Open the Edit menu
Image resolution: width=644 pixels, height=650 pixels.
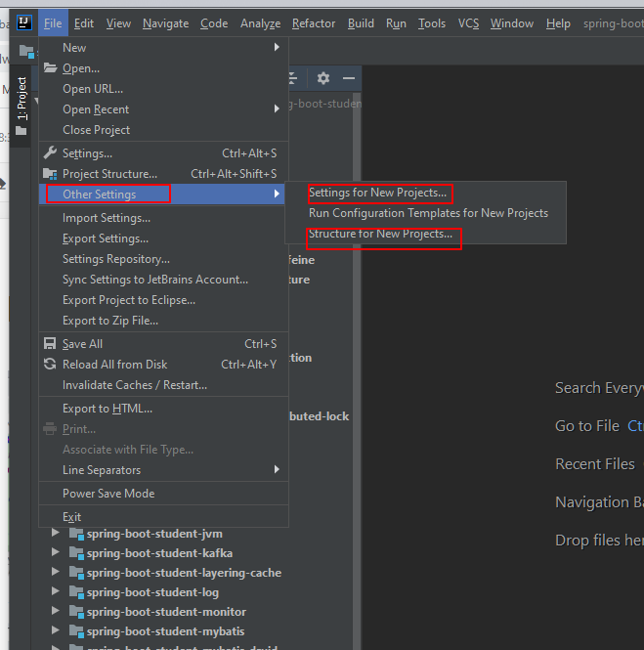(84, 23)
